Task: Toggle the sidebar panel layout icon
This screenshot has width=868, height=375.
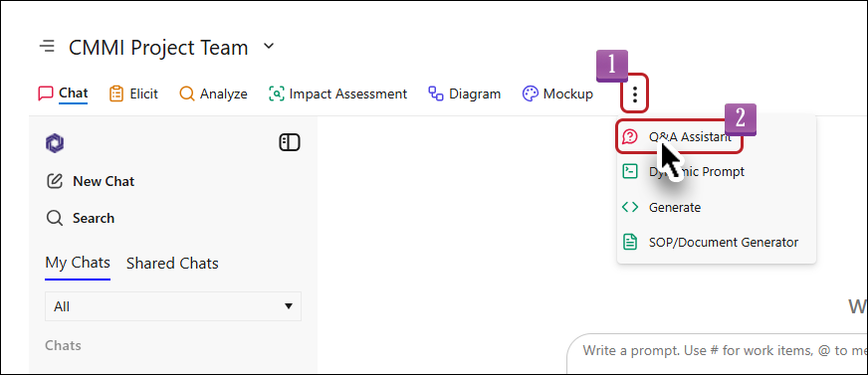Action: [289, 142]
